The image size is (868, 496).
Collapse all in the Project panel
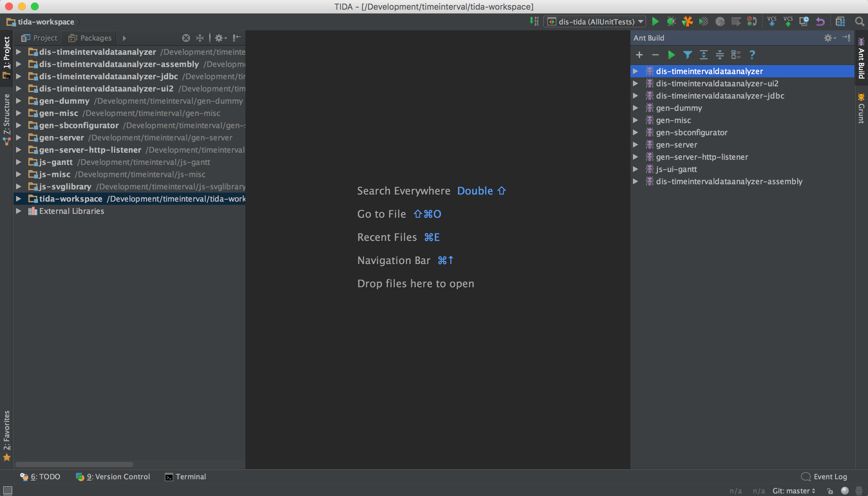(x=200, y=38)
